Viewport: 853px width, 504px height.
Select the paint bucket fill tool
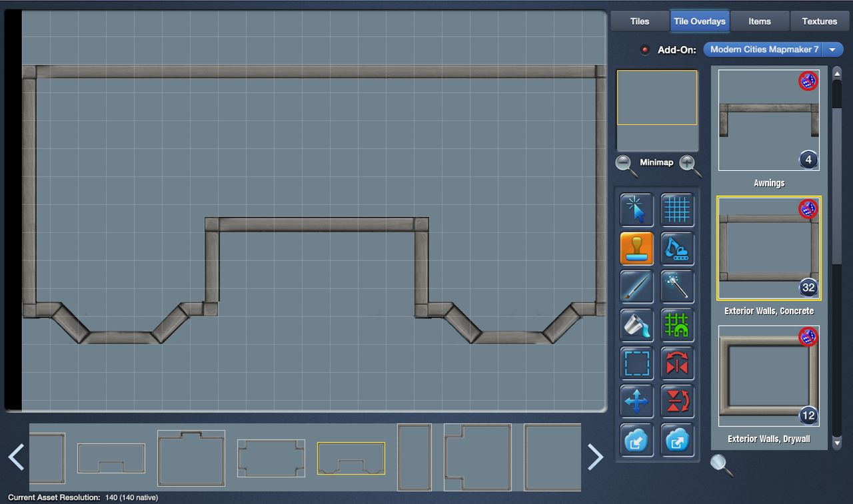[636, 326]
